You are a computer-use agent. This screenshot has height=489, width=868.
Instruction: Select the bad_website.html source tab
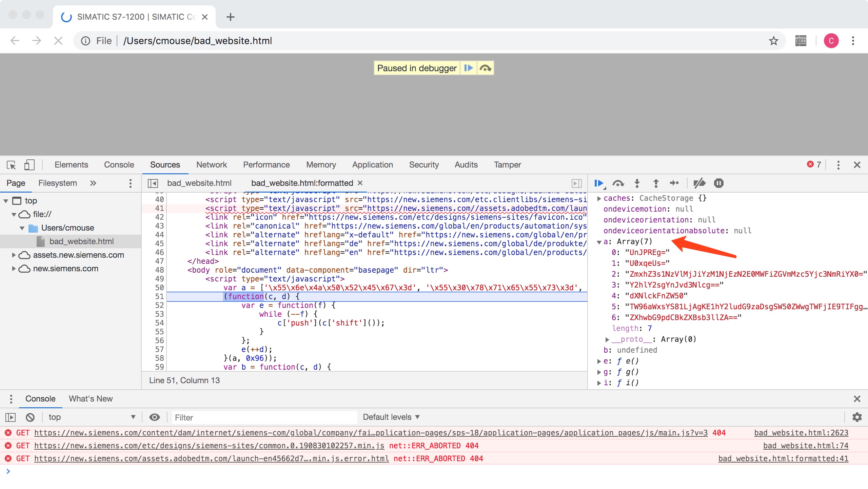(x=199, y=183)
